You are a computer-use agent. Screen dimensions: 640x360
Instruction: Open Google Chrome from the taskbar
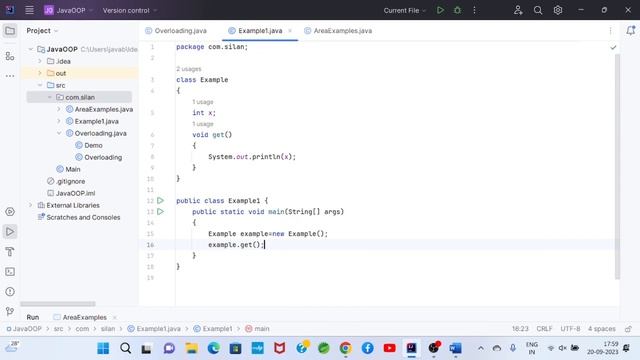pos(345,348)
